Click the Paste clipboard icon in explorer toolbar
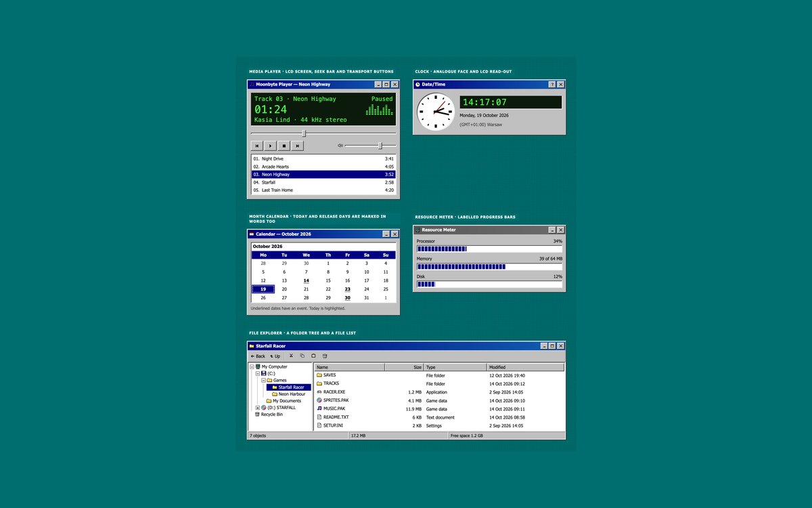This screenshot has height=508, width=812. 313,356
